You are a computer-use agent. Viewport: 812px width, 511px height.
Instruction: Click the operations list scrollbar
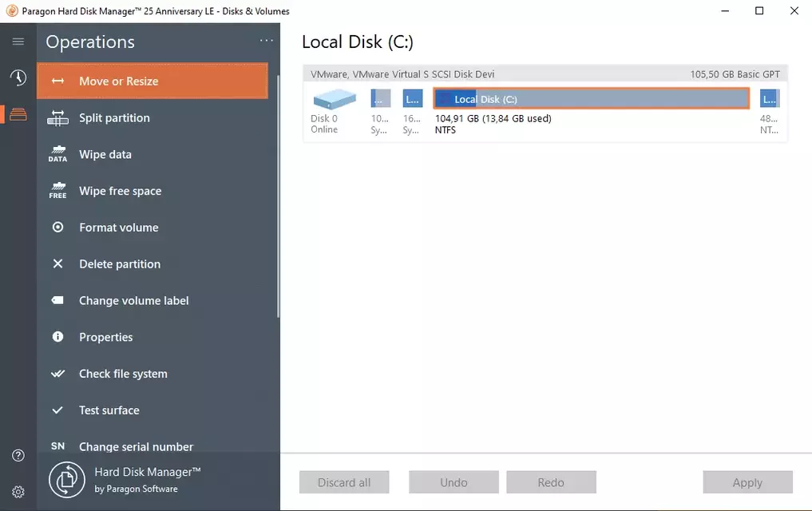point(278,196)
